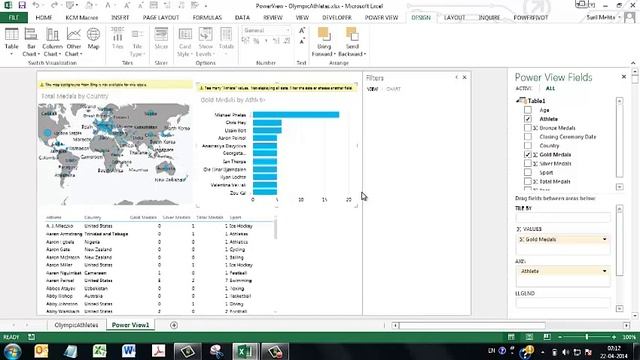Add a new sheet with plus icon
640x360 pixels.
click(x=174, y=325)
